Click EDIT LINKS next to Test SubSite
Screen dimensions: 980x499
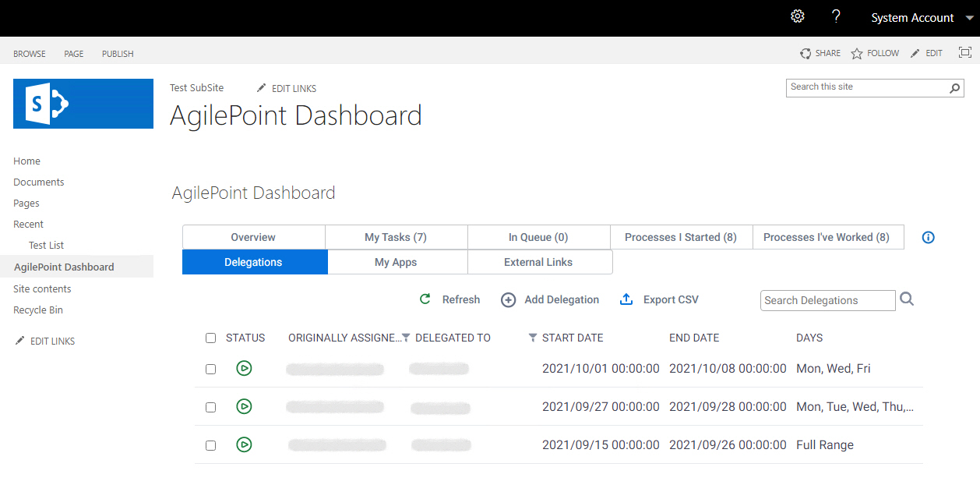click(287, 88)
